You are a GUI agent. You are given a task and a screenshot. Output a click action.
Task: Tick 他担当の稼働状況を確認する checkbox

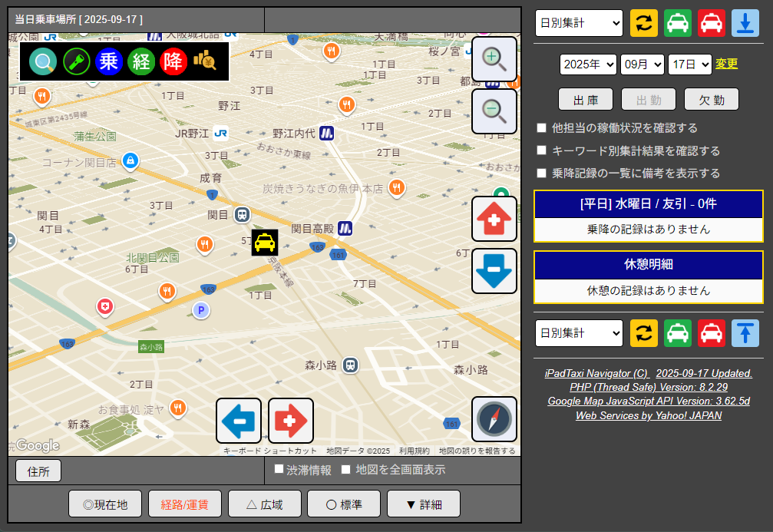coord(542,128)
